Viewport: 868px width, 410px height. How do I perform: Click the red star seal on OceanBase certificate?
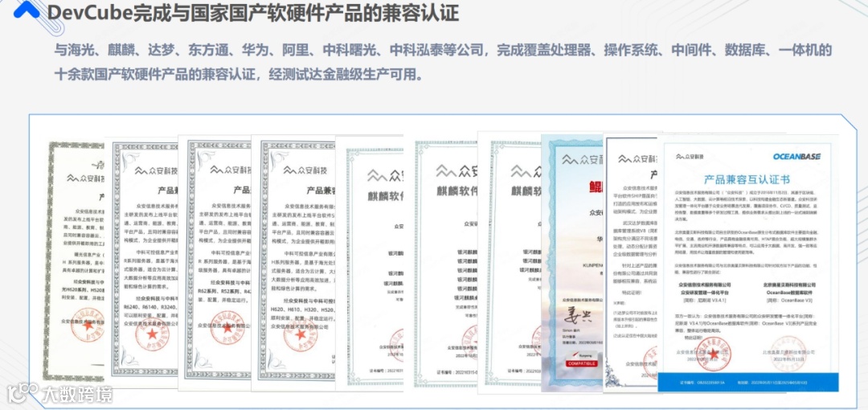point(714,354)
